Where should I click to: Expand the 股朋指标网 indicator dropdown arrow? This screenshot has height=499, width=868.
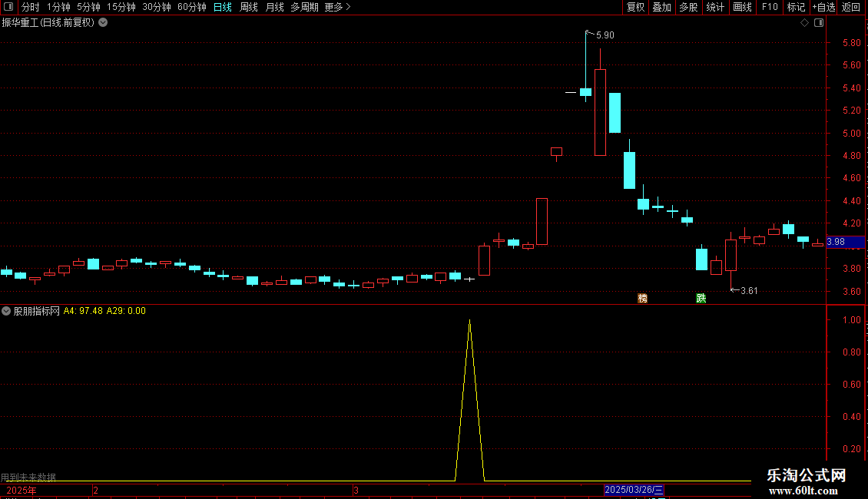6,311
